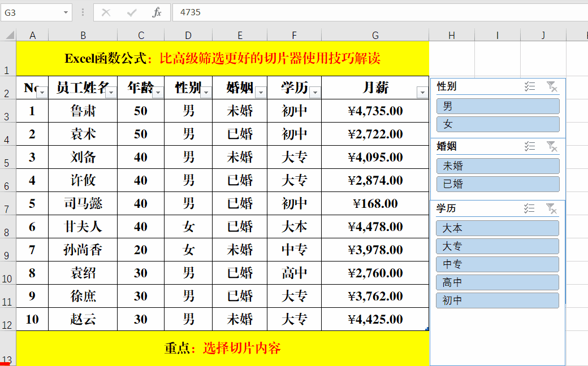This screenshot has width=588, height=366.
Task: Click the formula bar expand dots handle
Action: click(83, 13)
